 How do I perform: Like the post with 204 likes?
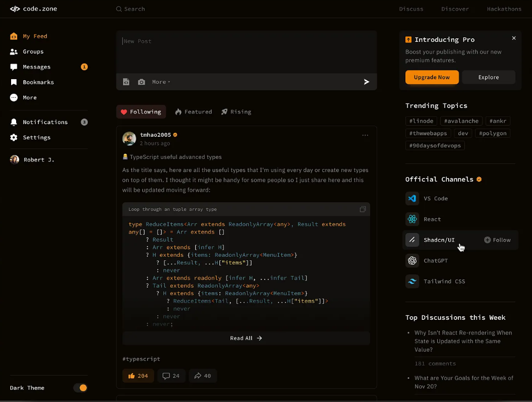click(138, 376)
